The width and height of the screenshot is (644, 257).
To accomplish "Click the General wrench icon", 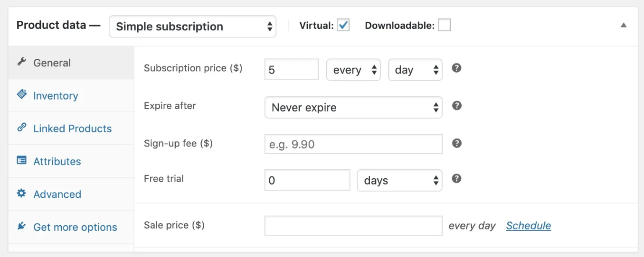I will [21, 62].
